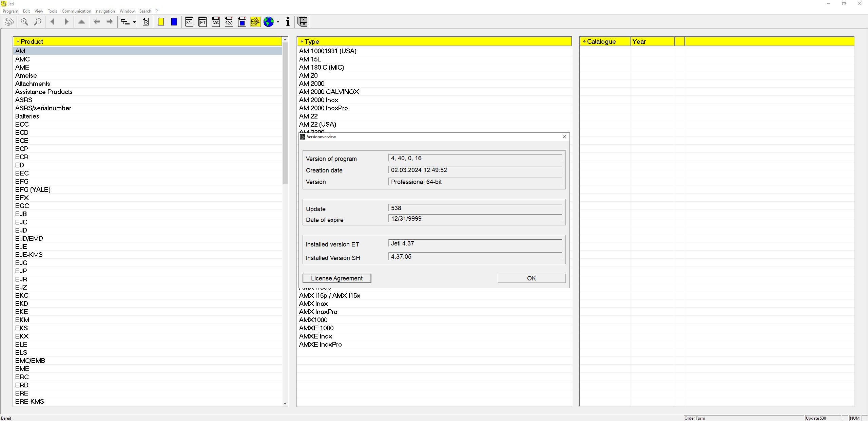The width and height of the screenshot is (868, 421).
Task: Close the Versionoverview dialog with X
Action: point(564,137)
